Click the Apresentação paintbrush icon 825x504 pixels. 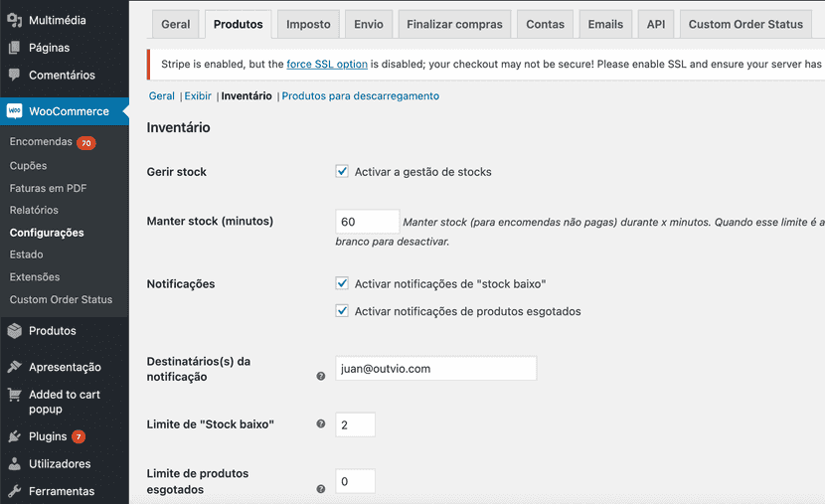[x=14, y=367]
